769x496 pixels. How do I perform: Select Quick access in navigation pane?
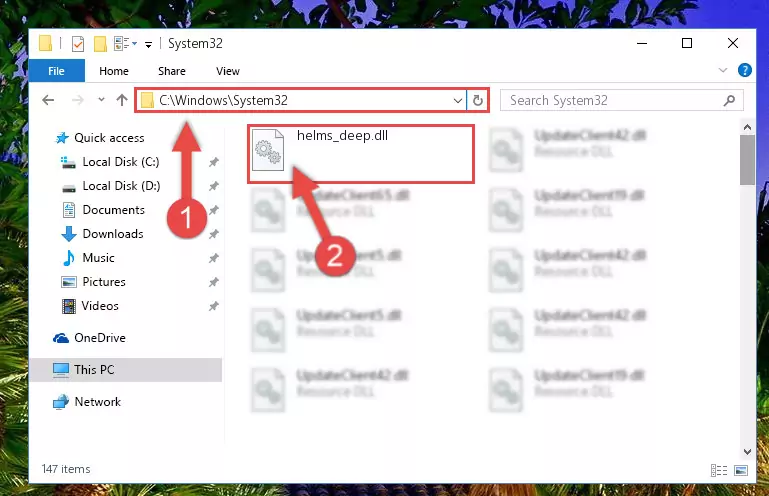coord(109,138)
